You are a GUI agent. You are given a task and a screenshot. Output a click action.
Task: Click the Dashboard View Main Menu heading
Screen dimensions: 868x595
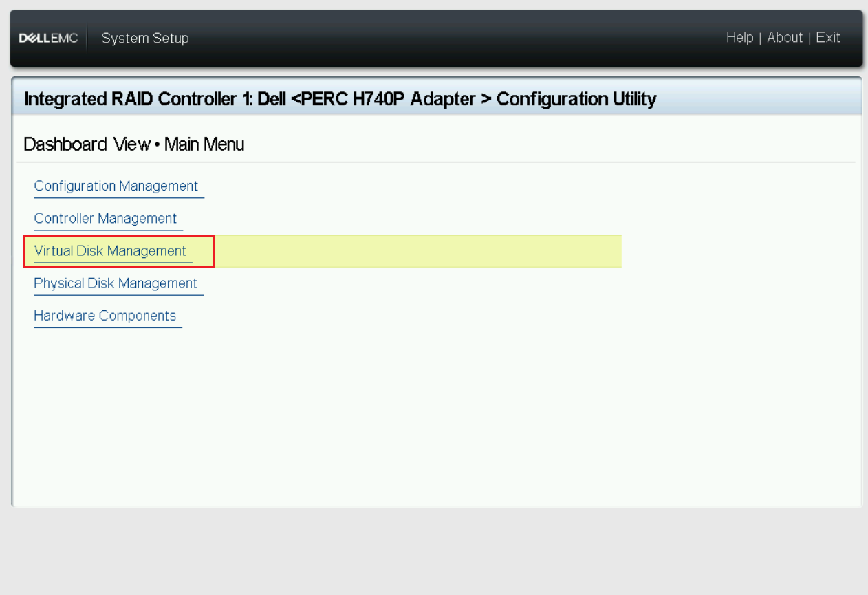tap(134, 144)
